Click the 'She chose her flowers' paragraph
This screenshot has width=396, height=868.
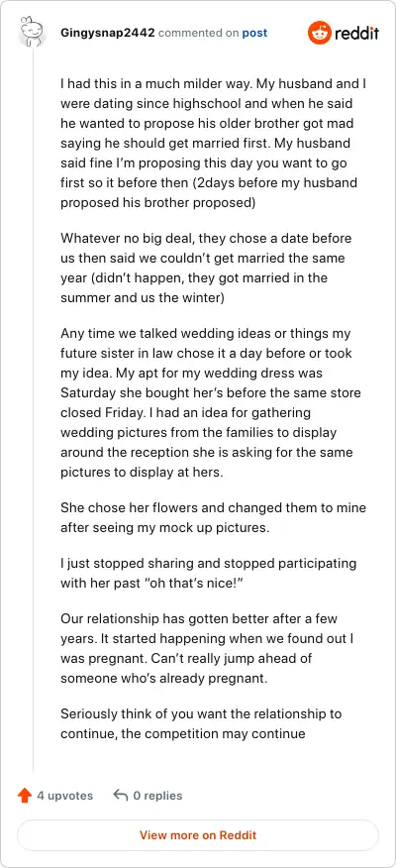(x=213, y=517)
